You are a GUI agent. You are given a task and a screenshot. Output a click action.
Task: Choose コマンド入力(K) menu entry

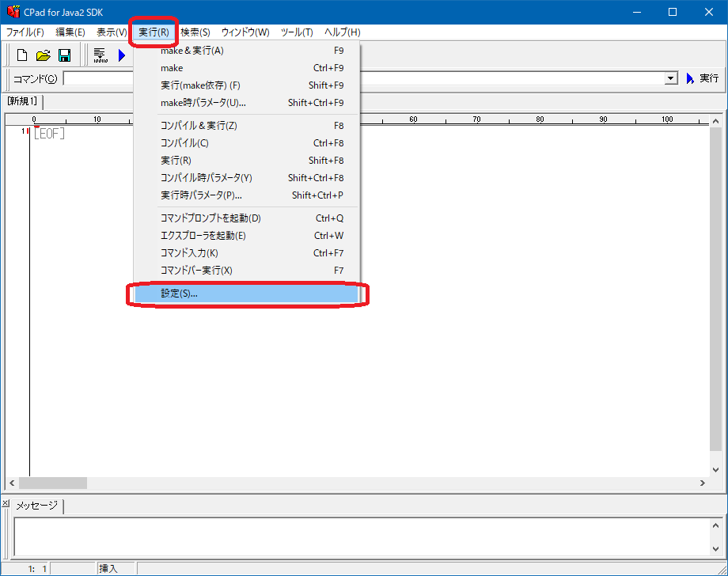tap(247, 253)
